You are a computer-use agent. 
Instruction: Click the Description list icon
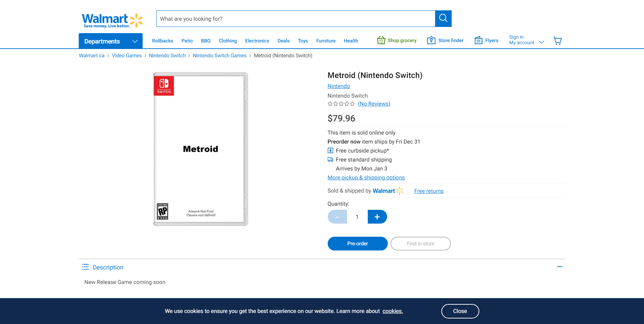(x=85, y=267)
